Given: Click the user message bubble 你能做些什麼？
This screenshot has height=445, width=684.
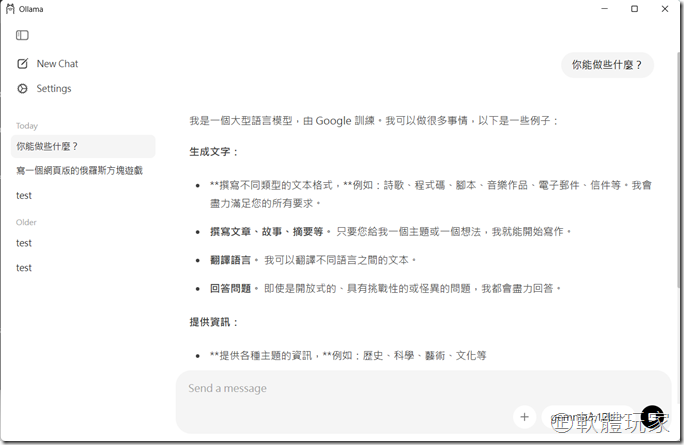Looking at the screenshot, I should pyautogui.click(x=607, y=65).
